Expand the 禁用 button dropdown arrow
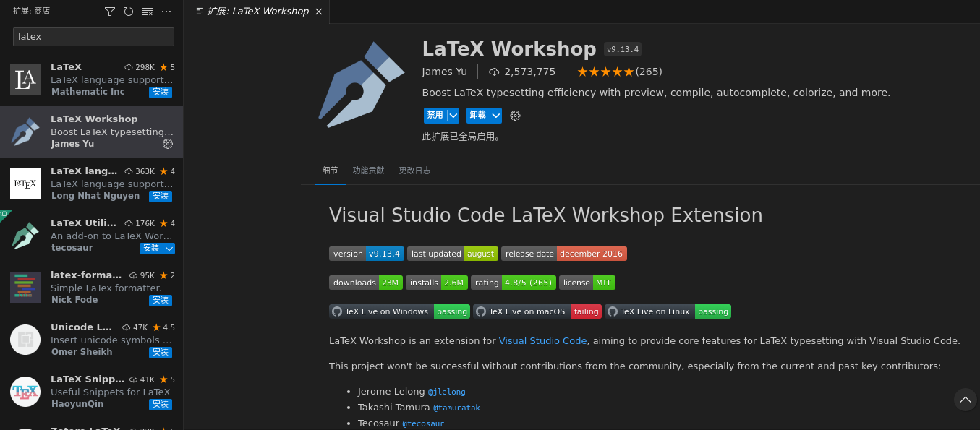The width and height of the screenshot is (980, 430). pos(453,115)
